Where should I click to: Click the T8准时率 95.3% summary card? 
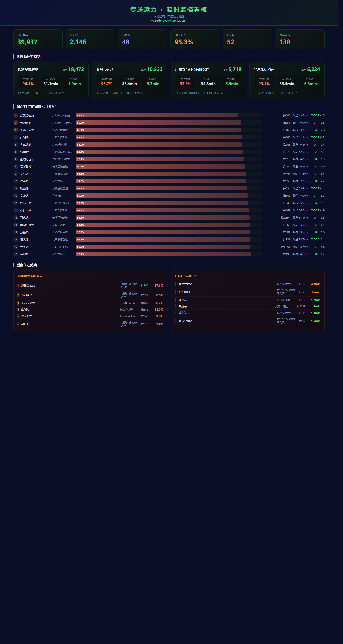[195, 39]
